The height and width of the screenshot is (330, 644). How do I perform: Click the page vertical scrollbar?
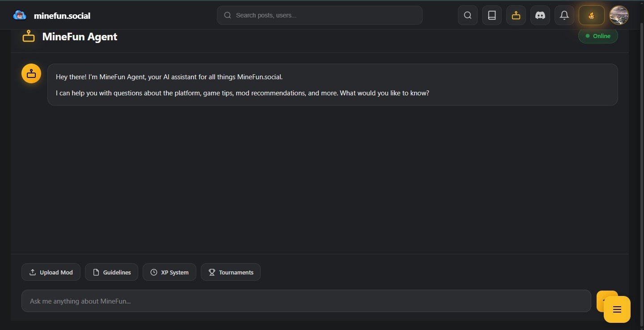pos(642,134)
